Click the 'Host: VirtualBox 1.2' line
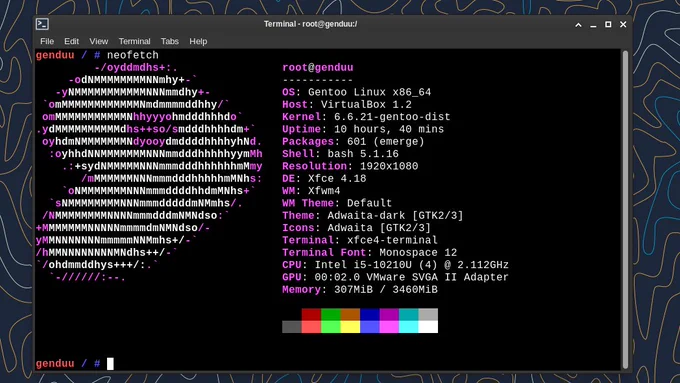Image resolution: width=680 pixels, height=383 pixels. point(347,105)
